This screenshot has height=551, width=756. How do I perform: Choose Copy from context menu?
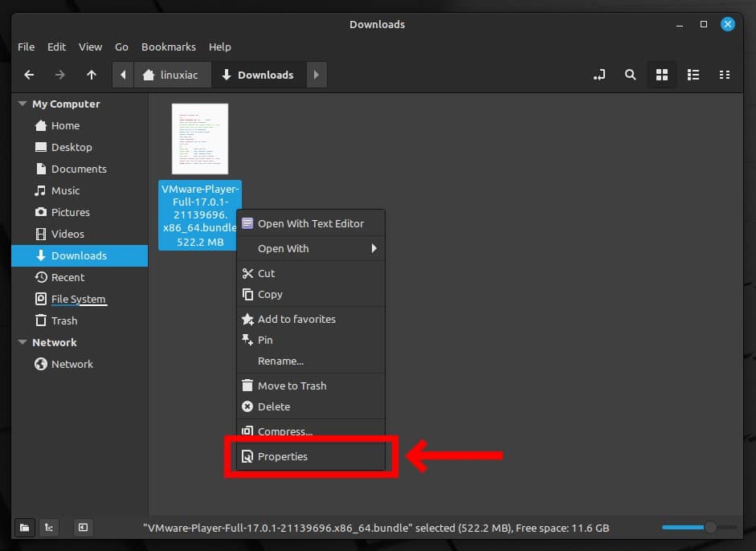pyautogui.click(x=311, y=294)
